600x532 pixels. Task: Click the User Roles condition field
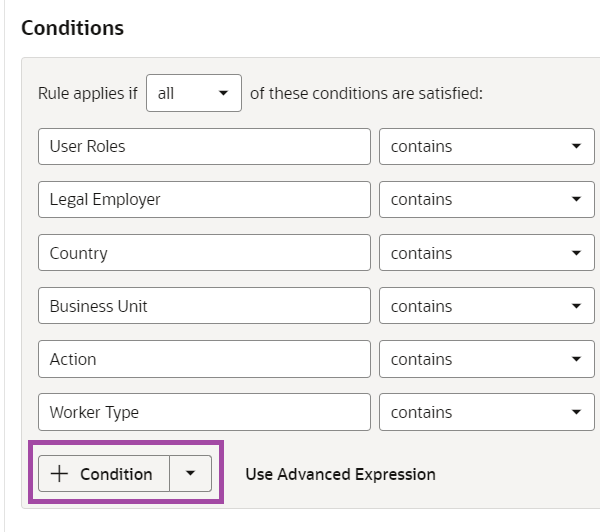pyautogui.click(x=204, y=146)
